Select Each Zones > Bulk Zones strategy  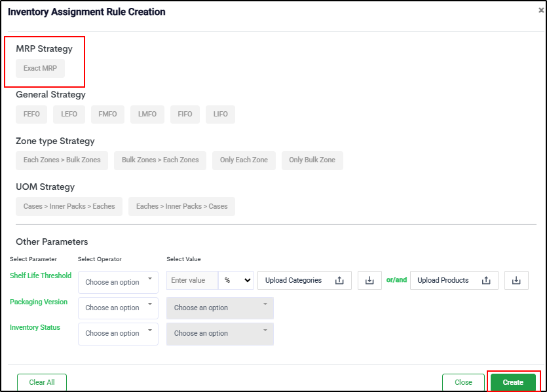point(62,160)
